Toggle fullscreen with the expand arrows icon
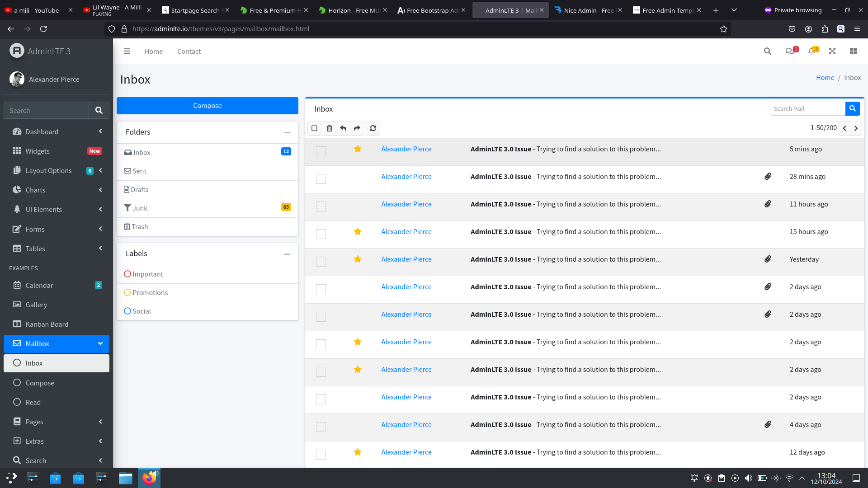This screenshot has width=868, height=488. pyautogui.click(x=832, y=51)
